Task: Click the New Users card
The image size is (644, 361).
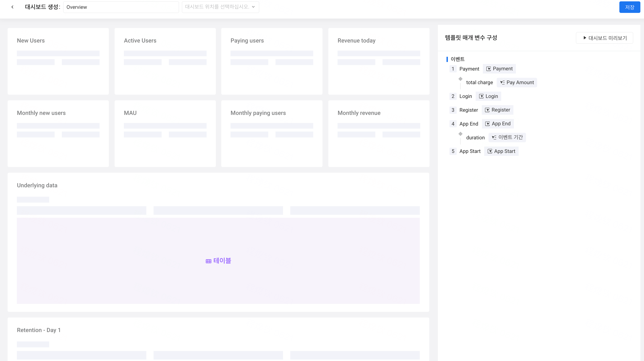Action: [58, 61]
